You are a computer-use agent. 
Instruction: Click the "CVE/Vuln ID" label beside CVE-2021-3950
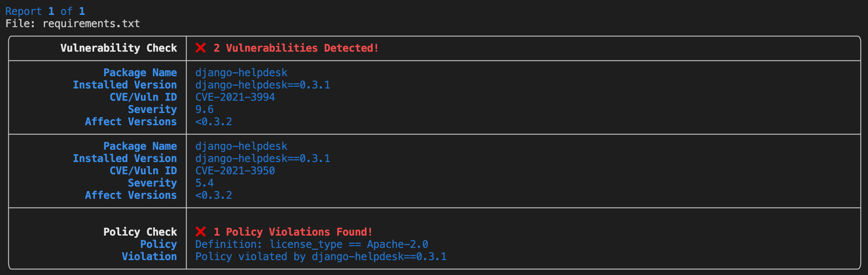click(x=143, y=171)
